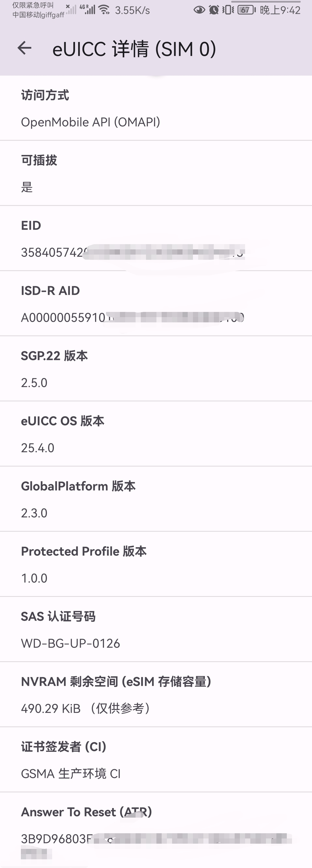Tap the Wi-Fi status icon
This screenshot has width=312, height=868.
105,10
